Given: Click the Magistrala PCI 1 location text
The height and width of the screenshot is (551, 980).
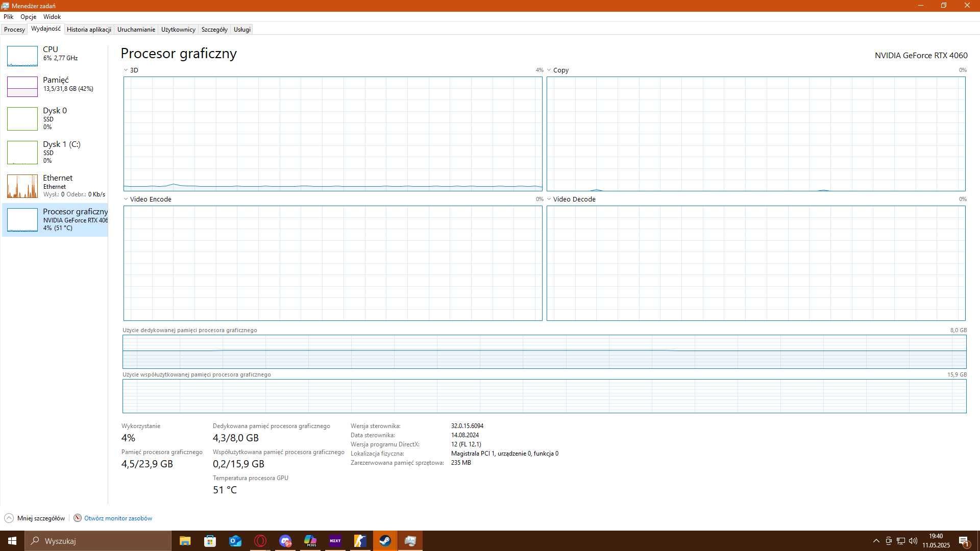Looking at the screenshot, I should pos(505,454).
